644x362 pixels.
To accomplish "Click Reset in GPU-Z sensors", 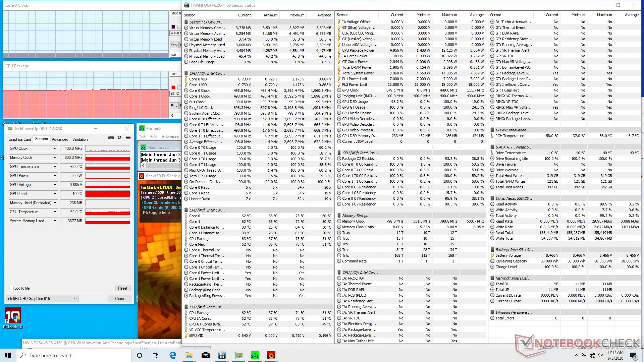I will click(122, 288).
